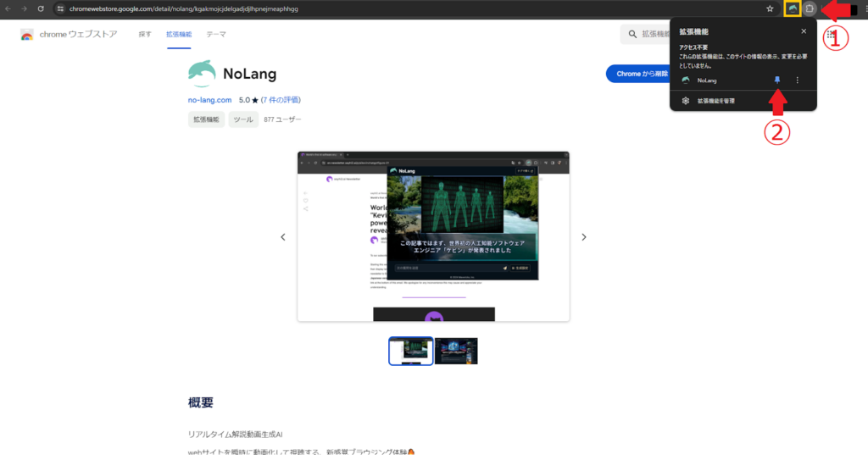
Task: Click the browser back arrow
Action: pyautogui.click(x=8, y=8)
